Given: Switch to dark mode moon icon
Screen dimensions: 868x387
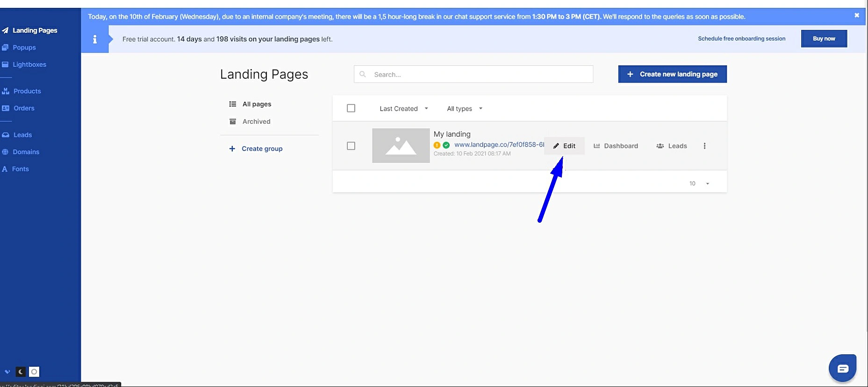Looking at the screenshot, I should [x=21, y=372].
